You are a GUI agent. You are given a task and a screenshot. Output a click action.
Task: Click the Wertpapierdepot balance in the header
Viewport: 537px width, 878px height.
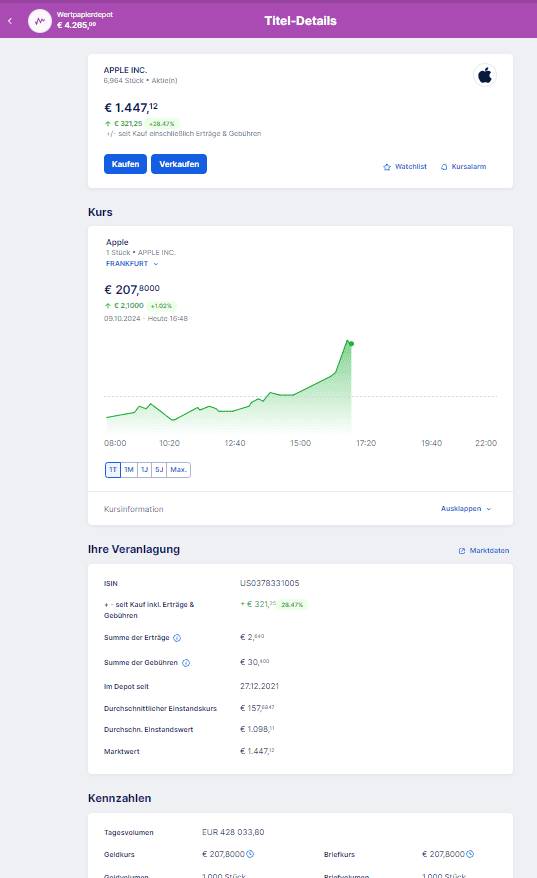pos(76,25)
